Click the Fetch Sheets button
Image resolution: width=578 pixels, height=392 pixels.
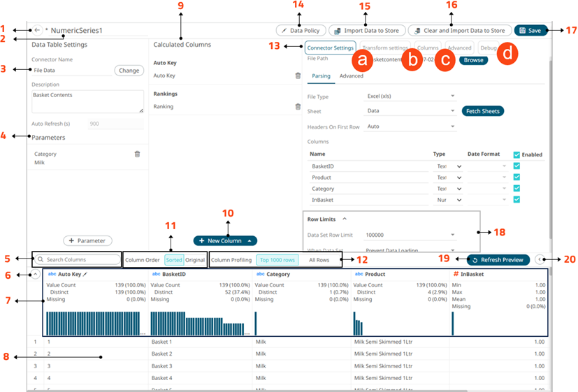pyautogui.click(x=482, y=111)
